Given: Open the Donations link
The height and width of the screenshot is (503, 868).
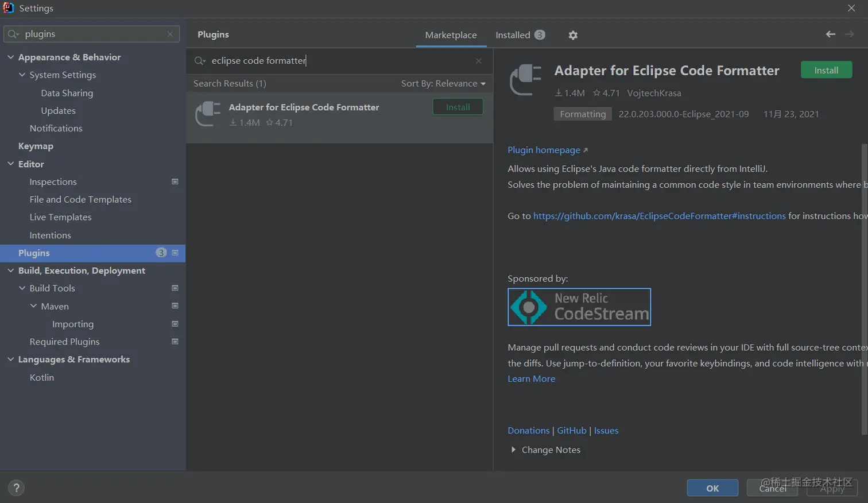Looking at the screenshot, I should click(528, 431).
